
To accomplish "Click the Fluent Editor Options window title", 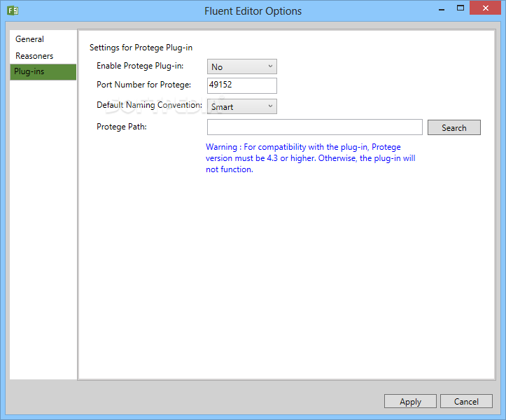I will 253,11.
